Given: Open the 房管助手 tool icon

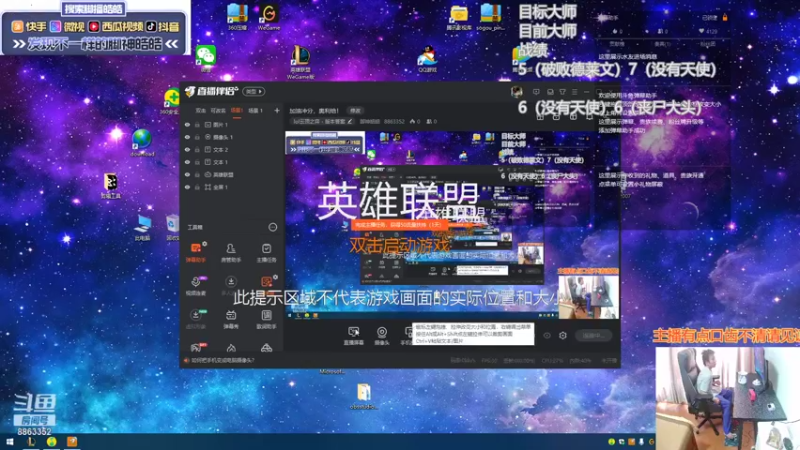Looking at the screenshot, I should point(231,253).
